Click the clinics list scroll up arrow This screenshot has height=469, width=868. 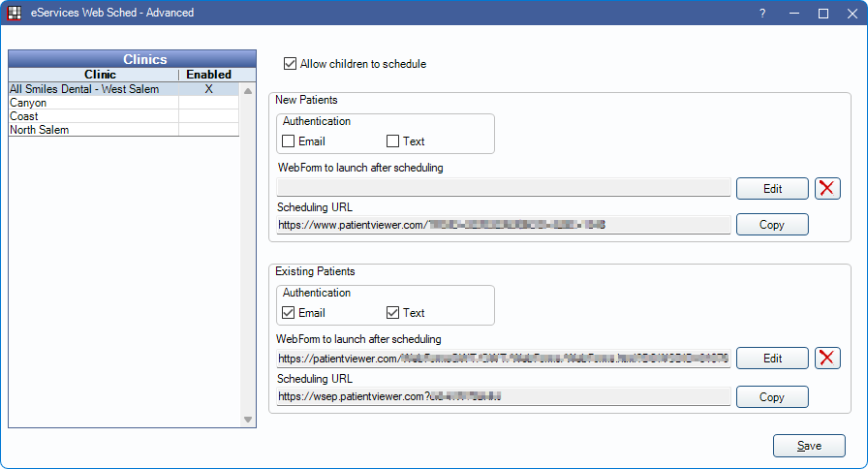coord(248,90)
